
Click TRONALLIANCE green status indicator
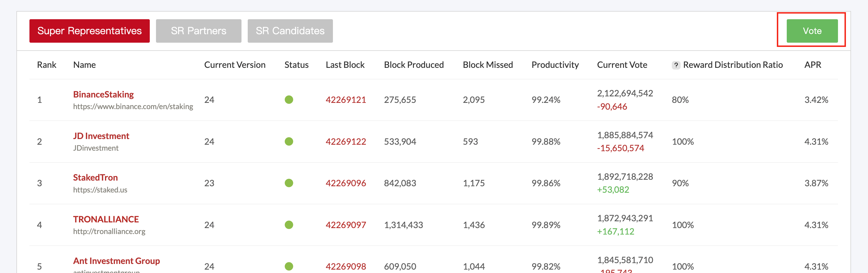(289, 225)
